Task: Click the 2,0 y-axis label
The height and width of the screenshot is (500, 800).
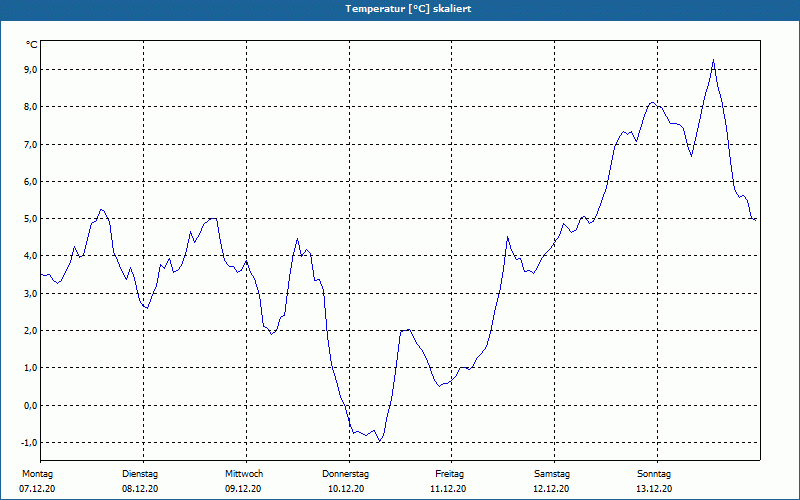Action: click(x=29, y=331)
